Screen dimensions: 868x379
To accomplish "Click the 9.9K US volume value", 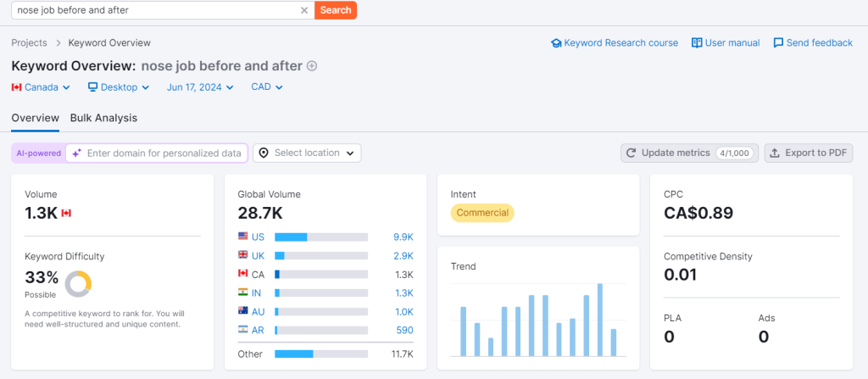I will 403,237.
